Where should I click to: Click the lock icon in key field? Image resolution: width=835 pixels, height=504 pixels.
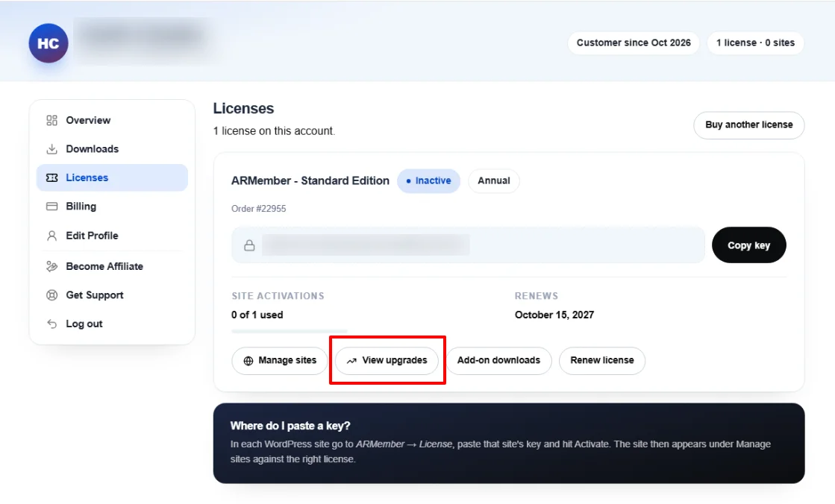click(x=249, y=245)
